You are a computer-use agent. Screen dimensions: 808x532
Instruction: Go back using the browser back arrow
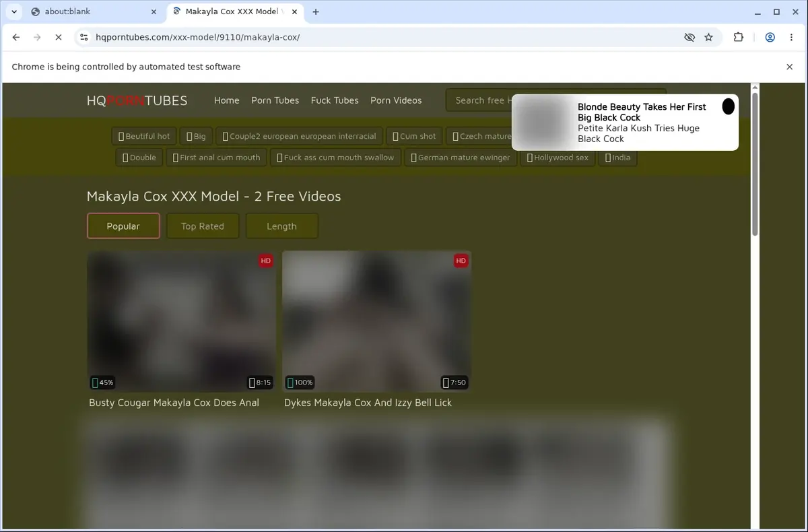coord(16,37)
